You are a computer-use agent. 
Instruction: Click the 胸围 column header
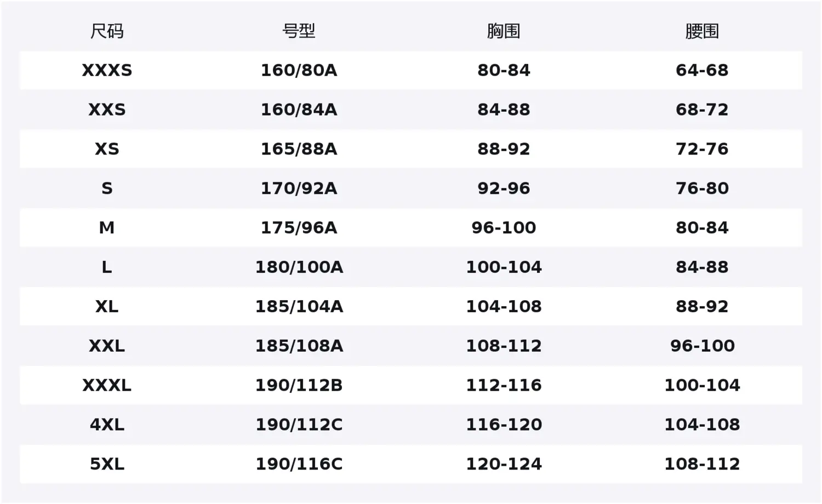coord(504,31)
